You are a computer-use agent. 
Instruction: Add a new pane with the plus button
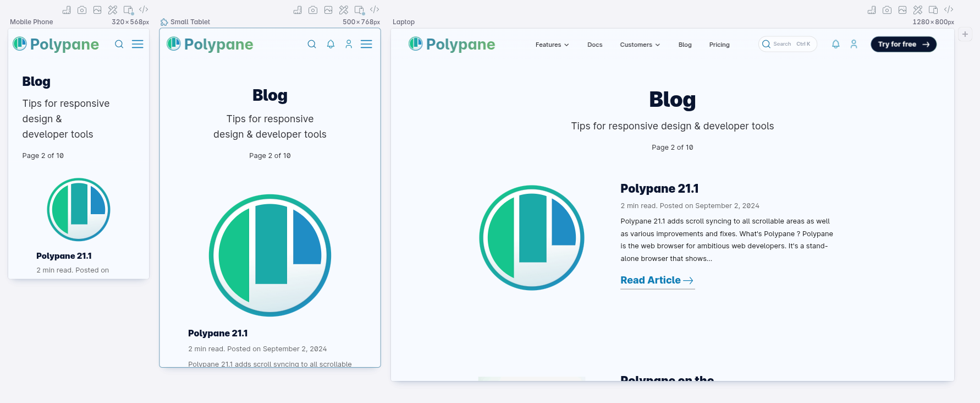click(x=965, y=34)
